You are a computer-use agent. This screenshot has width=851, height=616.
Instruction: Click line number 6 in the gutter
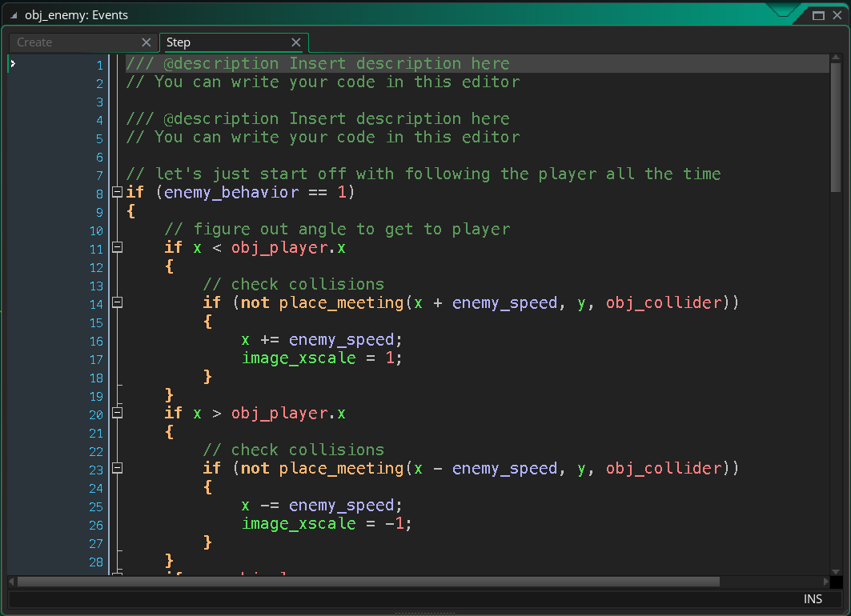[100, 158]
